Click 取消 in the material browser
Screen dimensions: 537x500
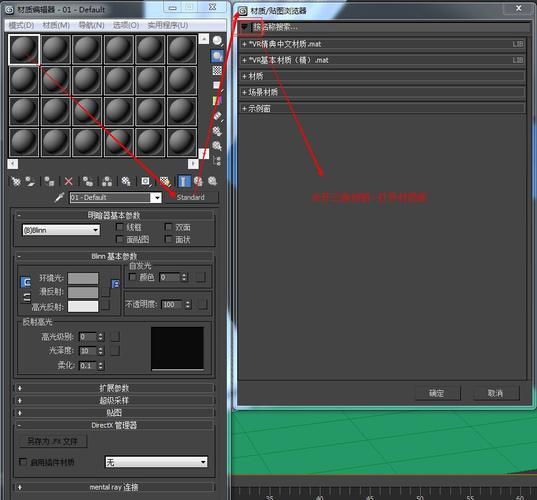pyautogui.click(x=496, y=393)
